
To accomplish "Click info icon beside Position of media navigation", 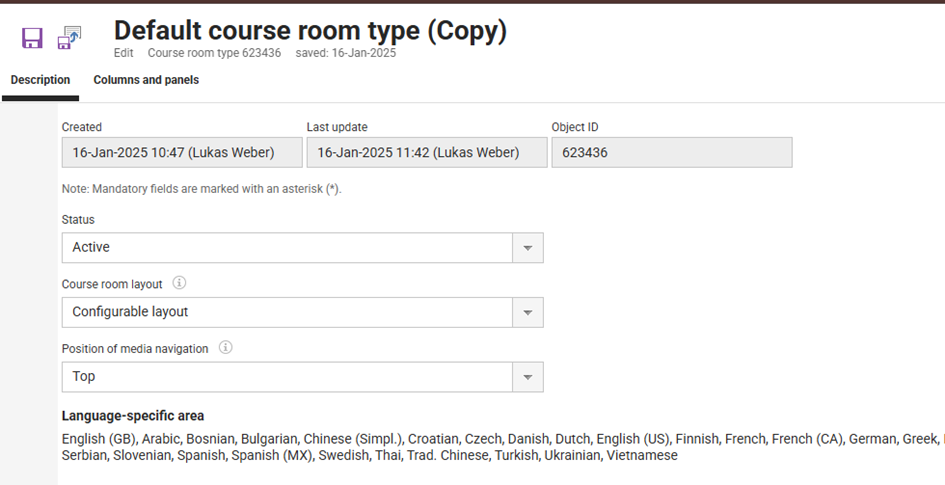I will click(x=226, y=348).
